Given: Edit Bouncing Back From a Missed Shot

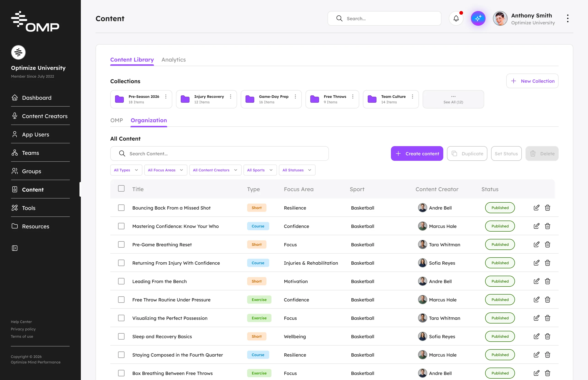Looking at the screenshot, I should pyautogui.click(x=536, y=208).
